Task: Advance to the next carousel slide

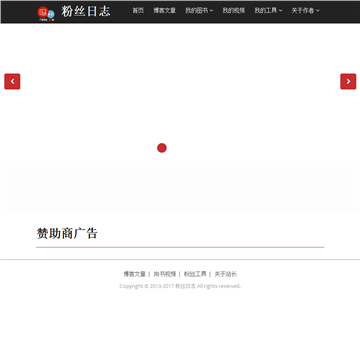Action: tap(348, 81)
